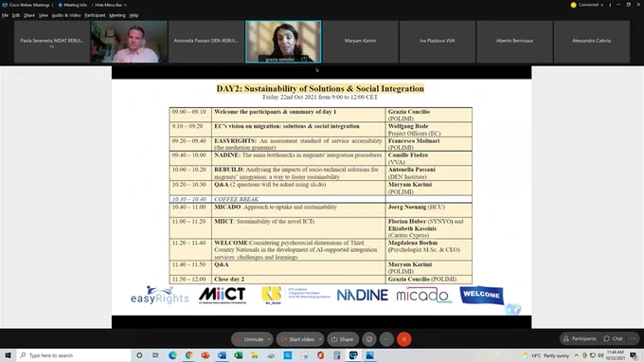The image size is (644, 362).
Task: Open Photos app icon in taskbar
Action: [369, 355]
